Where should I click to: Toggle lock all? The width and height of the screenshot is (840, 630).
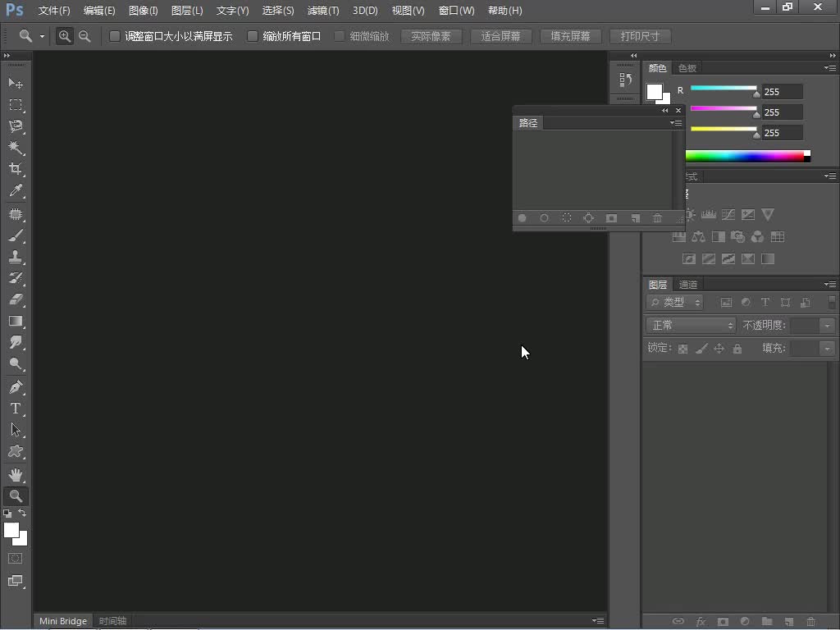pyautogui.click(x=737, y=349)
